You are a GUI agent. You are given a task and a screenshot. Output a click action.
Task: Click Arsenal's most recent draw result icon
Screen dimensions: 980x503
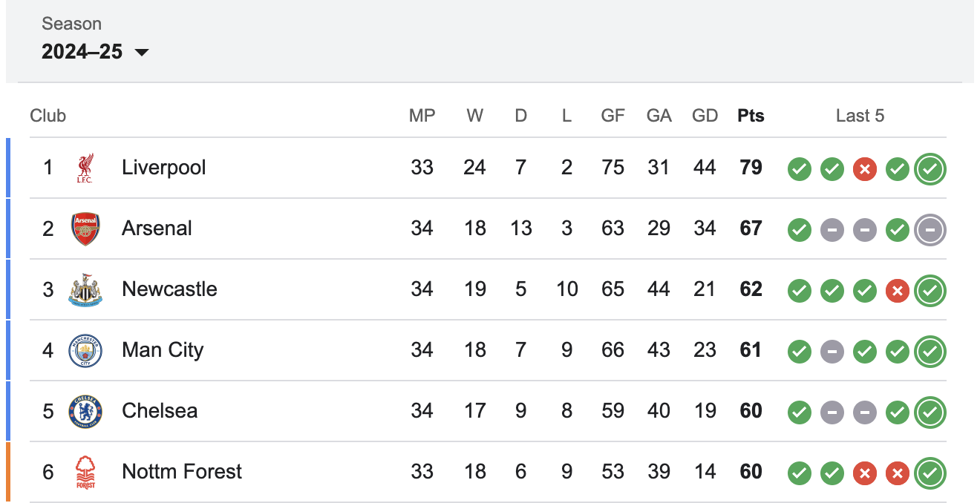click(930, 230)
